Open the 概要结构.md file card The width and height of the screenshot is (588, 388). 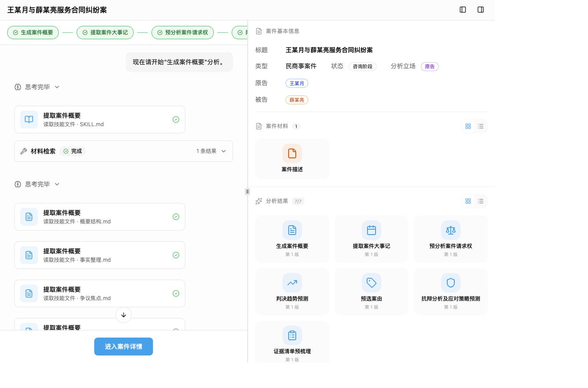point(100,217)
